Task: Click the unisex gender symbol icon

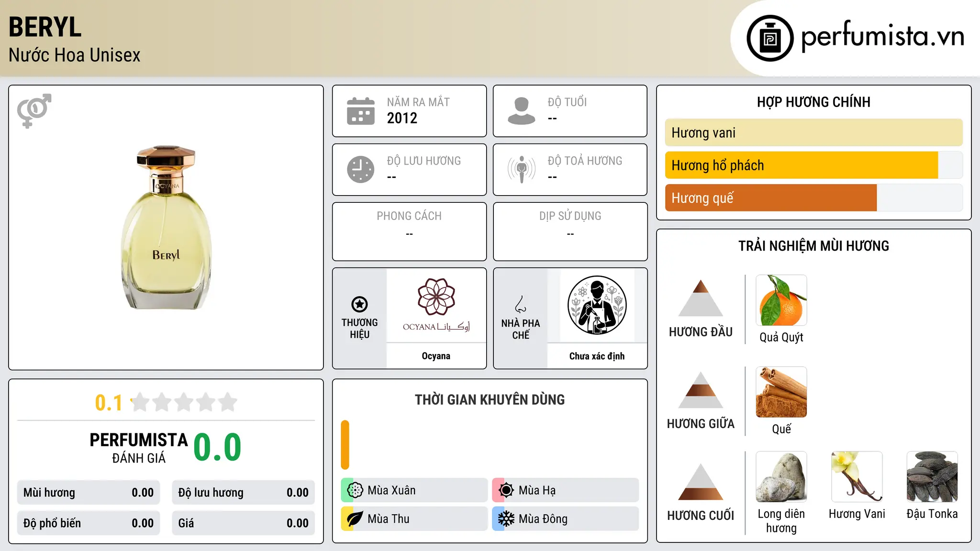Action: point(34,110)
